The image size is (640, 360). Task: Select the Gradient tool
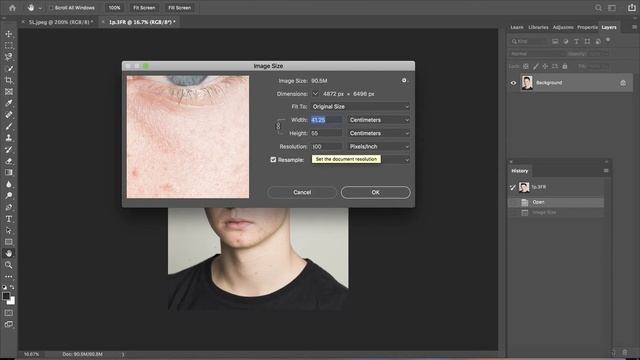9,172
